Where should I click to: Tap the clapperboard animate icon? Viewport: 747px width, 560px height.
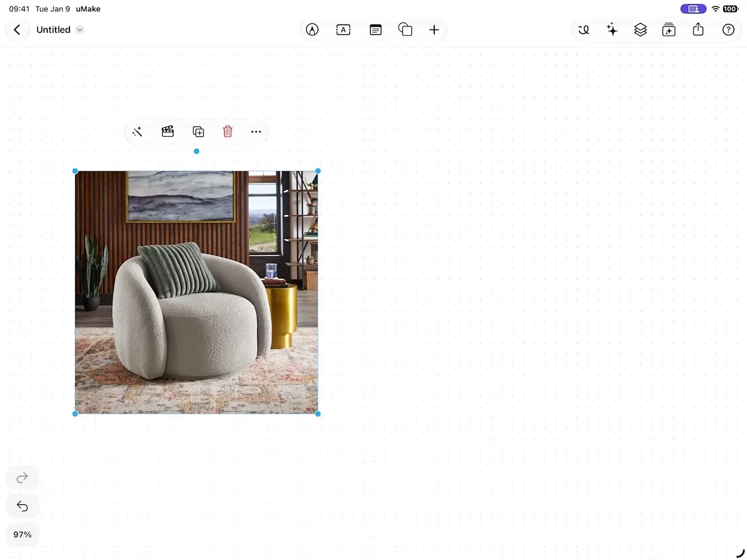pyautogui.click(x=168, y=132)
